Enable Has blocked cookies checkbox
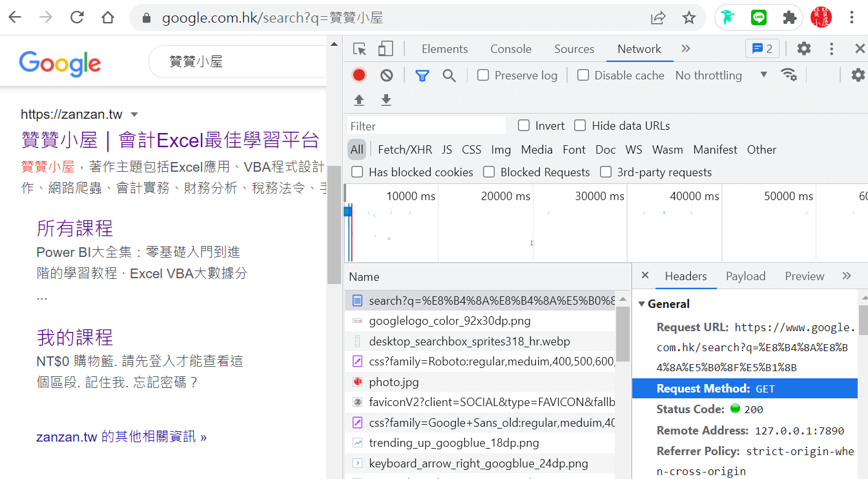The height and width of the screenshot is (479, 868). coord(357,172)
